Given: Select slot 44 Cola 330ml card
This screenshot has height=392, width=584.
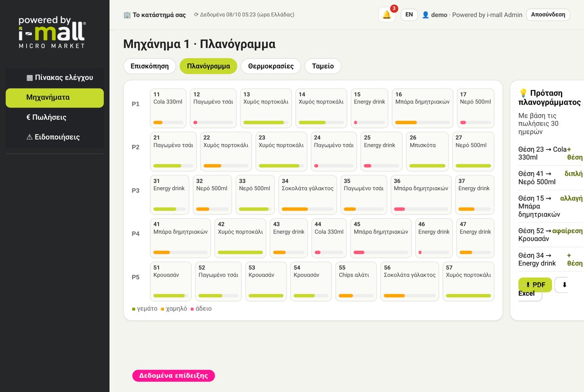Looking at the screenshot, I should click(329, 238).
